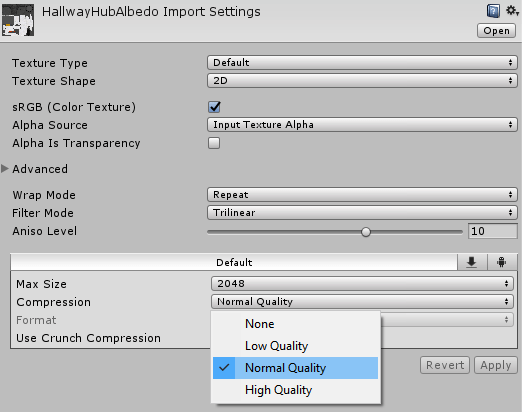Click the HallwayHubAlbedo texture thumbnail
This screenshot has height=412, width=522.
click(x=18, y=20)
